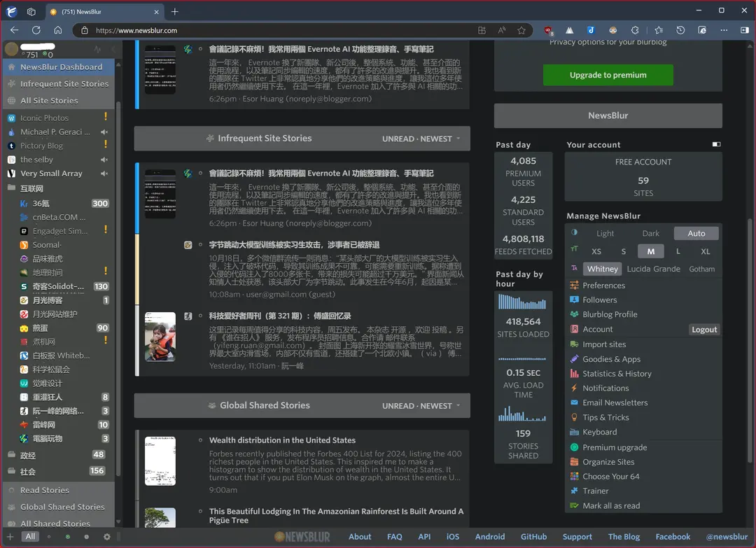
Task: Open the Global Shared Stories sort dropdown
Action: (421, 406)
